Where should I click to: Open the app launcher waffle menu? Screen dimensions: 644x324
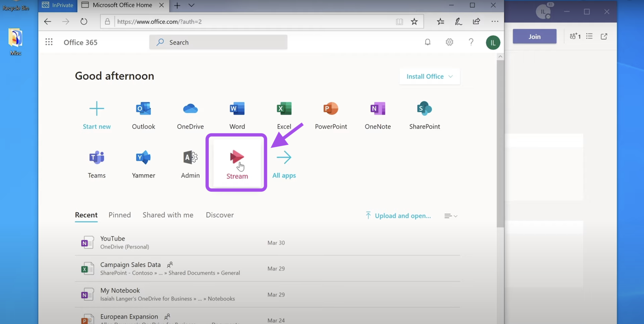click(49, 42)
